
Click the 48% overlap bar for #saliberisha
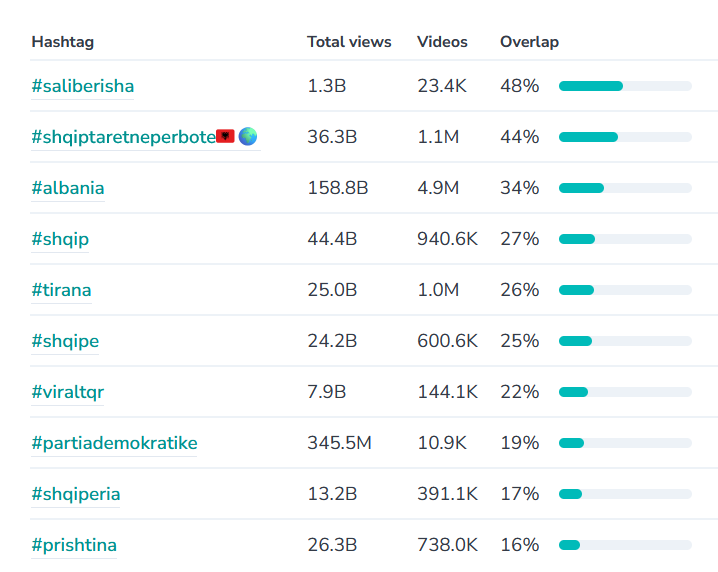click(625, 86)
